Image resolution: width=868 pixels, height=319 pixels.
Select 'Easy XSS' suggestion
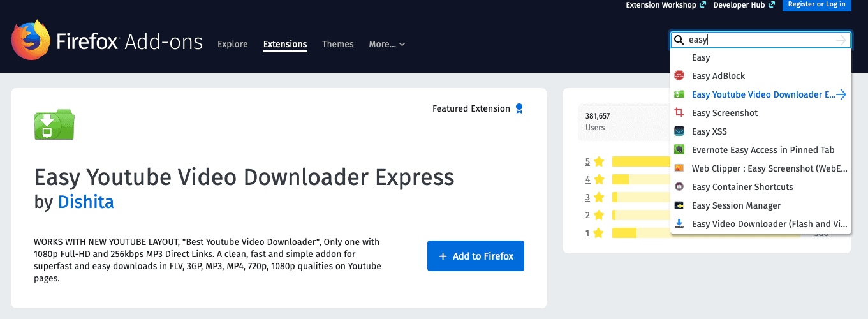click(761, 131)
